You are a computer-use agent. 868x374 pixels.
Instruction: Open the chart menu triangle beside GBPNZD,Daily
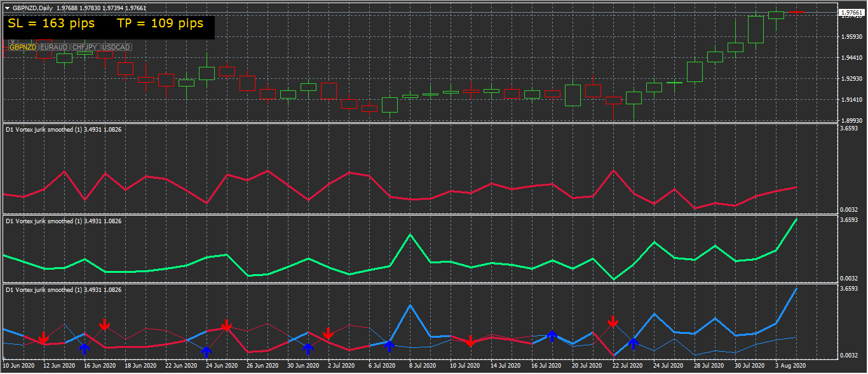[x=7, y=8]
